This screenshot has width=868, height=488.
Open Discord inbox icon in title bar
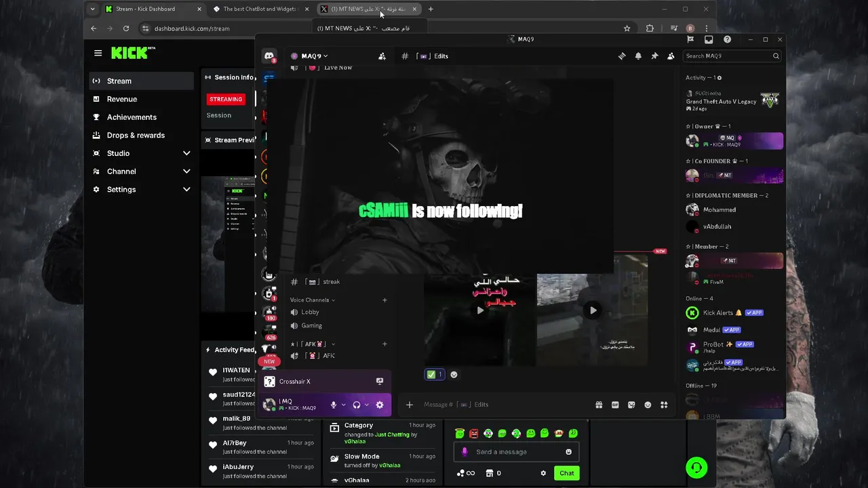tap(709, 39)
